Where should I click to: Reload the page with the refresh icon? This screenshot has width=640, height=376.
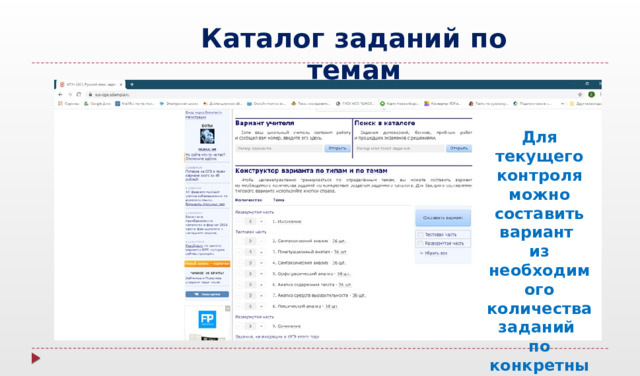[x=79, y=94]
